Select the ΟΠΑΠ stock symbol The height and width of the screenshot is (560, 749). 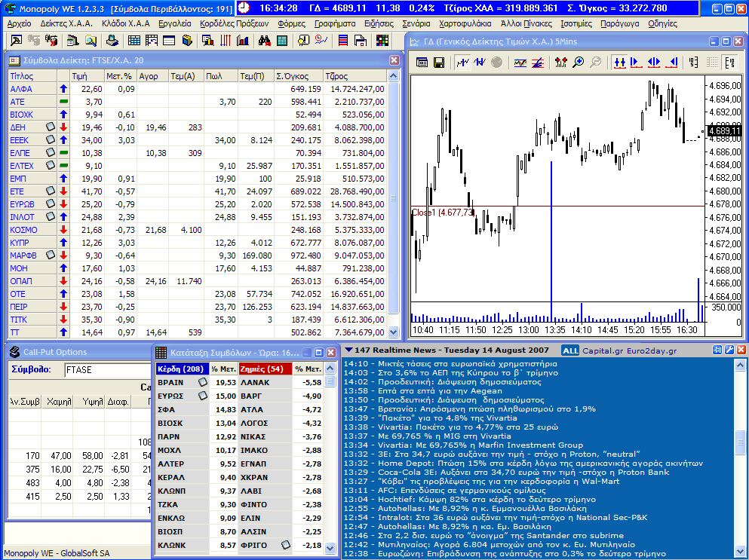pos(21,281)
